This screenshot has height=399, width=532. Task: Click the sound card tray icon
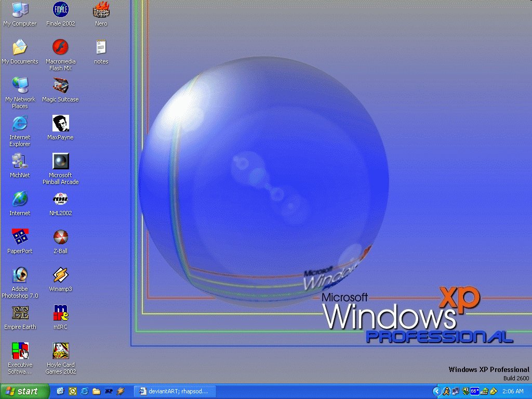(x=465, y=391)
